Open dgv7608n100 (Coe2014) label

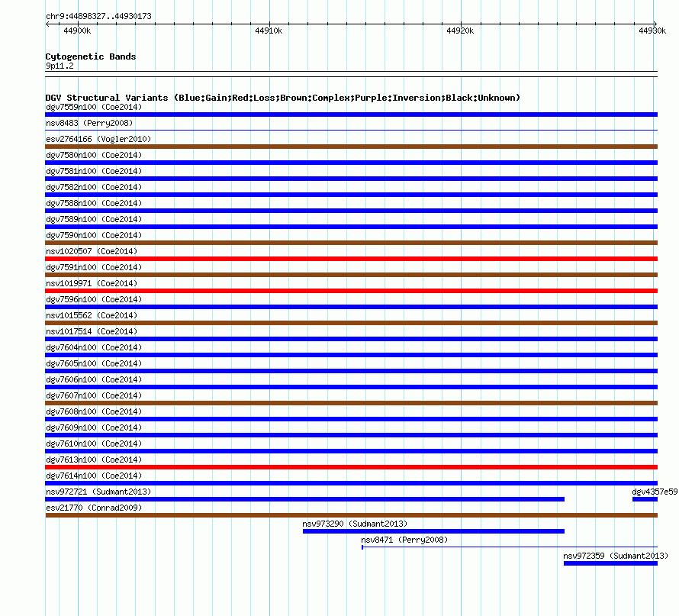(x=94, y=411)
